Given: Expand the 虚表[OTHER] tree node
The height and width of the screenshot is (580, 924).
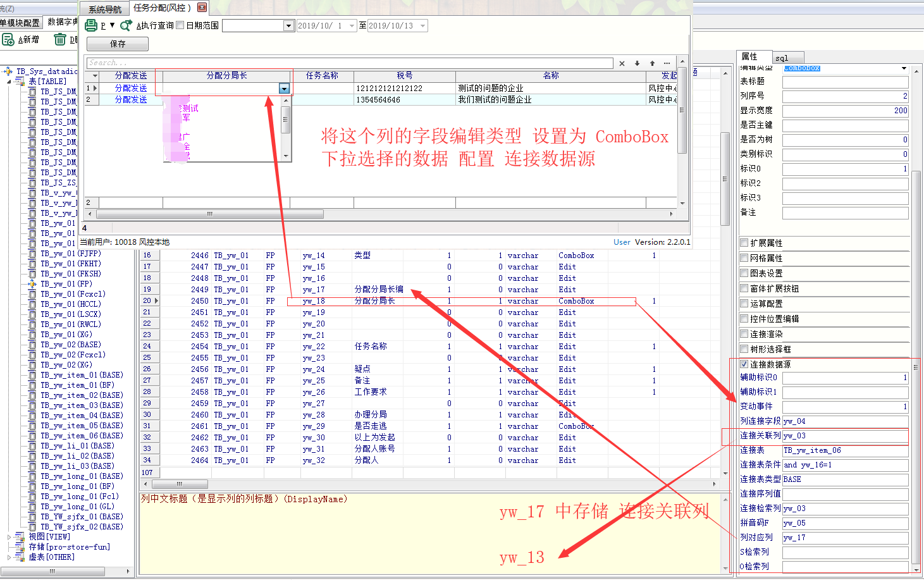Looking at the screenshot, I should pyautogui.click(x=9, y=557).
